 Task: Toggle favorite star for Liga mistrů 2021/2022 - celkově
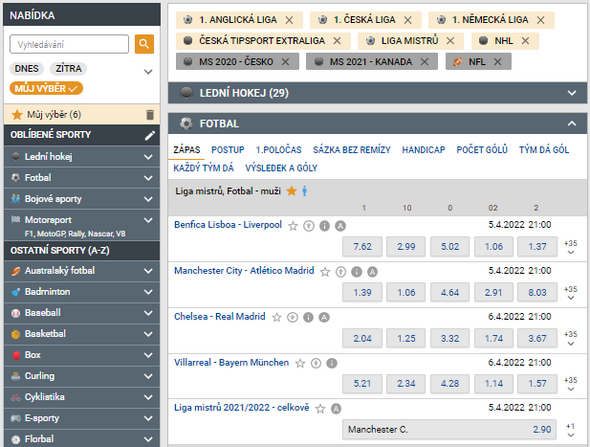(320, 409)
